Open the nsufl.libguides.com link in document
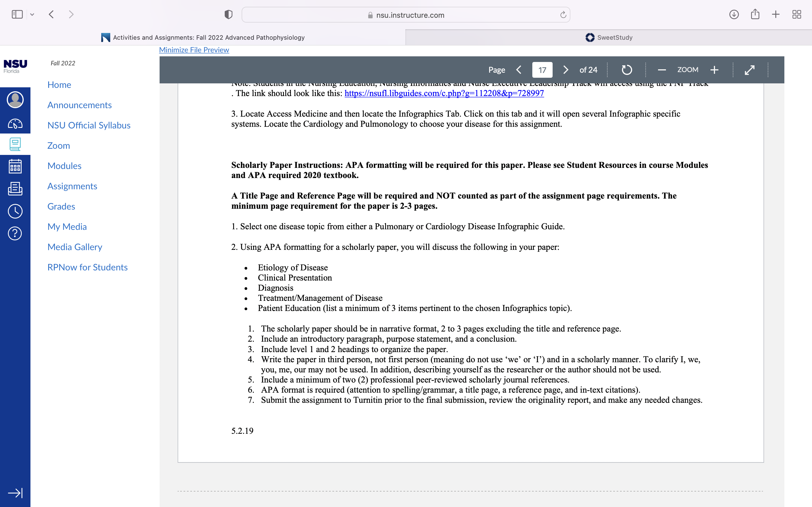The image size is (812, 507). coord(444,93)
